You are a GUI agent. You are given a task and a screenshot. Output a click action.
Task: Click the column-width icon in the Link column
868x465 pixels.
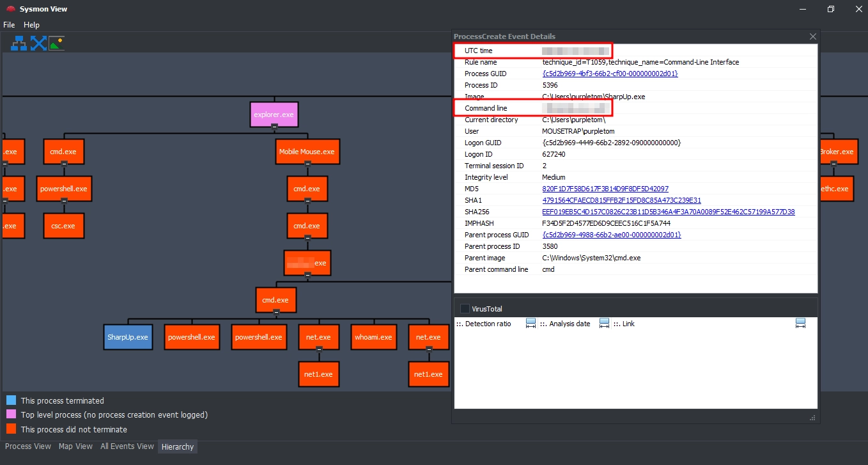800,324
